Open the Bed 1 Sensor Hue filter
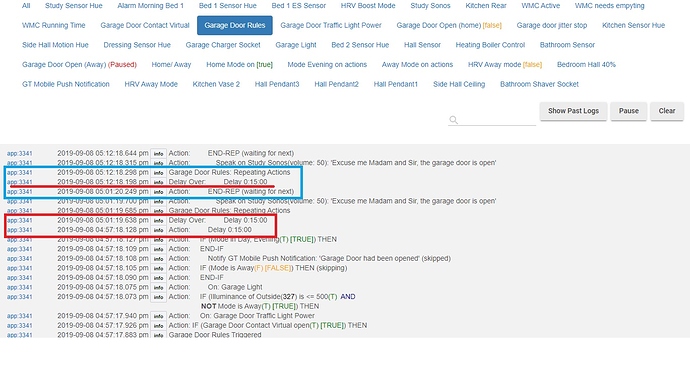This screenshot has height=375, width=690. pos(228,6)
